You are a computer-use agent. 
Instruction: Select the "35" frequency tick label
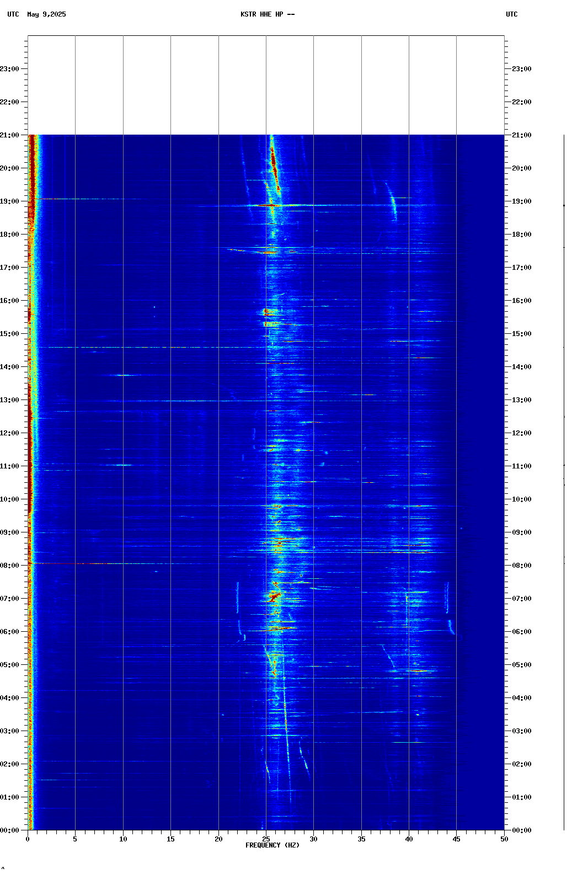coord(361,839)
